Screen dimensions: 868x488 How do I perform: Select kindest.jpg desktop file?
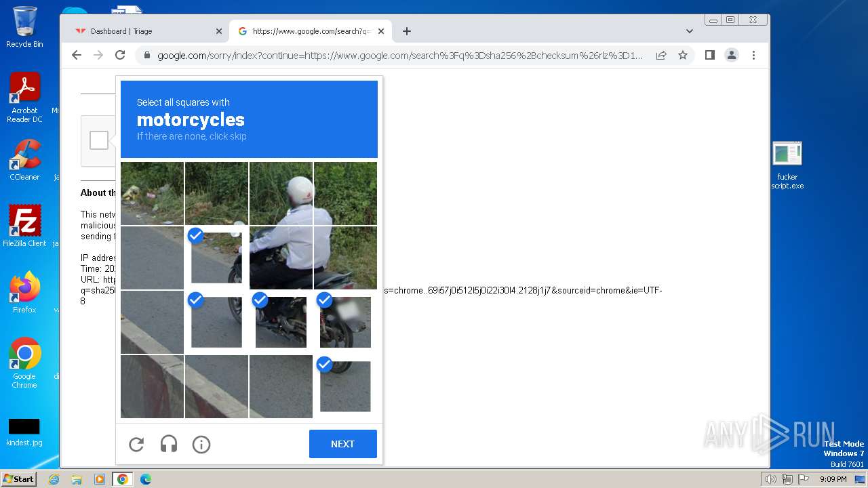[24, 432]
